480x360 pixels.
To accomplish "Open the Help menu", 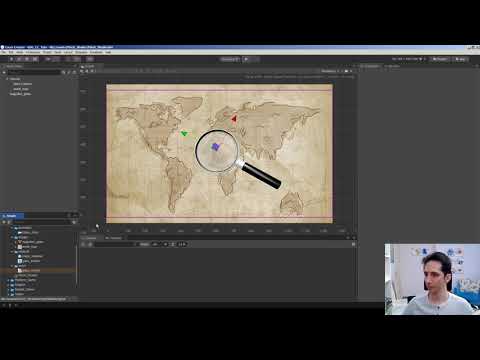I will [x=108, y=52].
